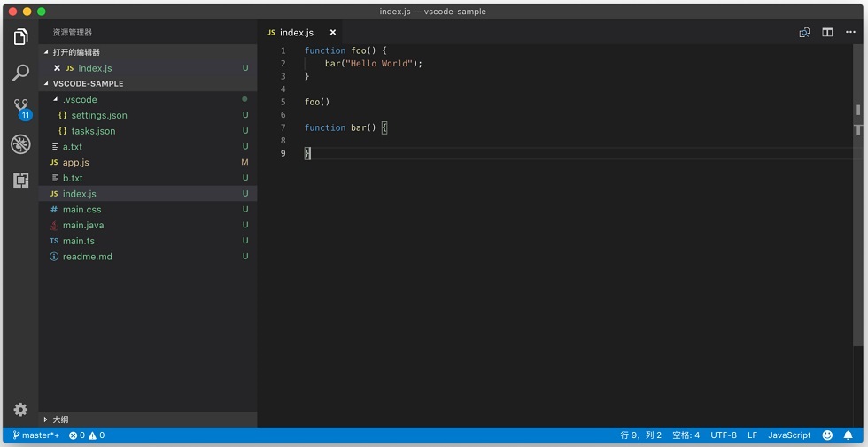Collapse the .vscode folder
The width and height of the screenshot is (868, 447).
coord(148,99)
